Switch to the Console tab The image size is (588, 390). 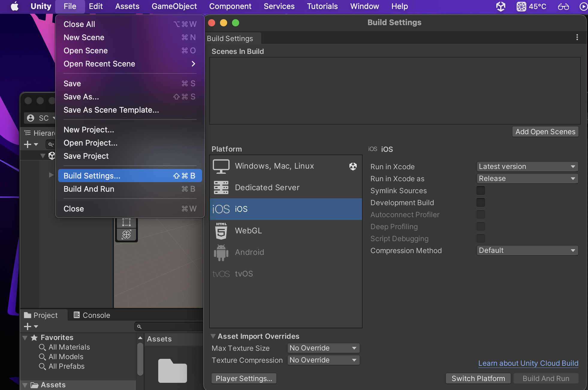pyautogui.click(x=92, y=315)
